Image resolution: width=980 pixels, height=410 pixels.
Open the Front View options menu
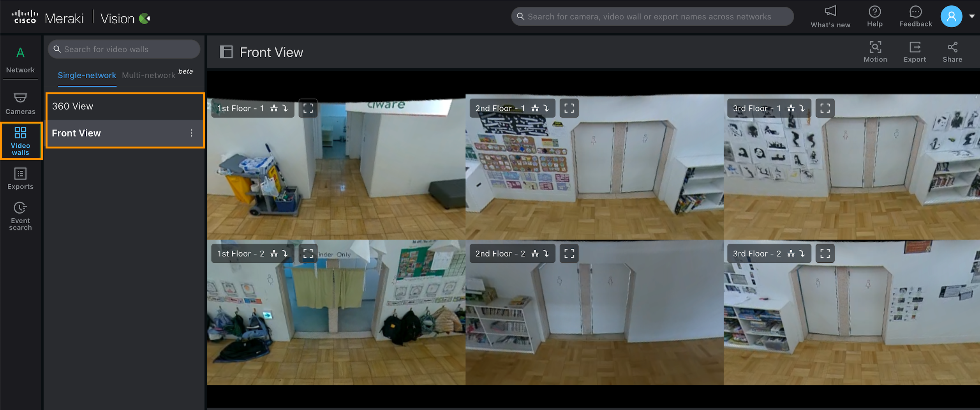pos(192,133)
